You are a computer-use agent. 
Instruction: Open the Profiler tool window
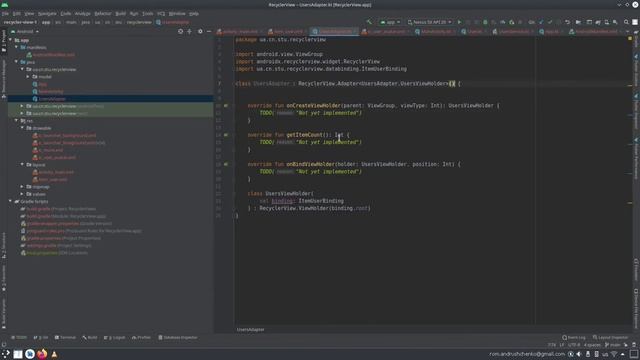coord(141,338)
